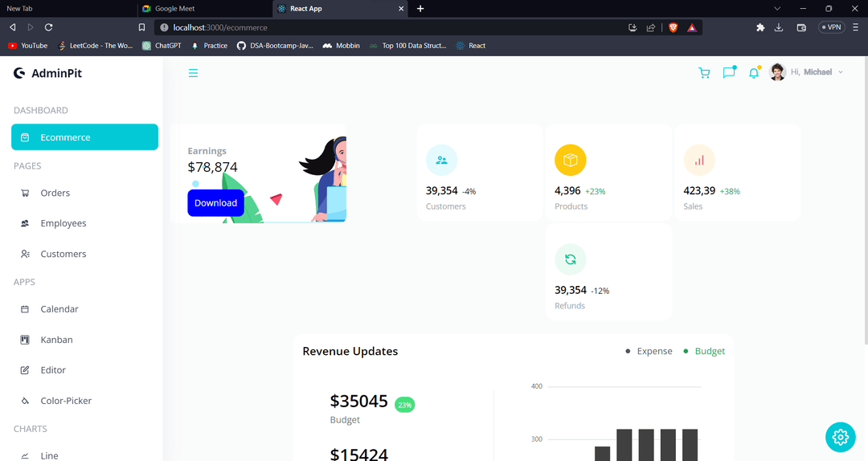Viewport: 868px width, 461px height.
Task: Expand the Hi, Michael profile dropdown
Action: coord(809,72)
